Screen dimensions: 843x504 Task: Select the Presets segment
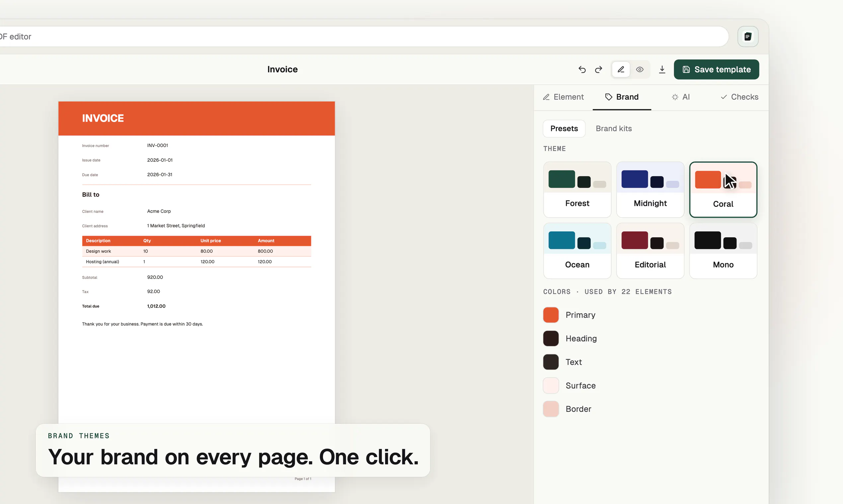tap(564, 129)
